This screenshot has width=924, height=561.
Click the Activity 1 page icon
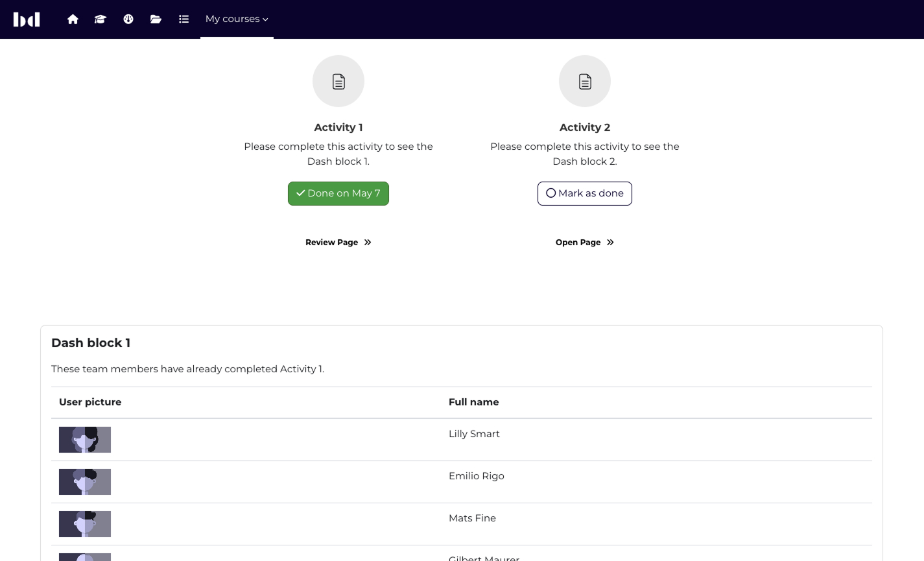[x=338, y=81]
